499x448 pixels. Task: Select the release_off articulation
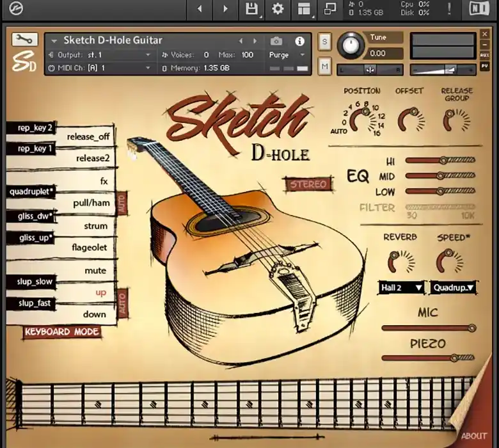click(88, 136)
